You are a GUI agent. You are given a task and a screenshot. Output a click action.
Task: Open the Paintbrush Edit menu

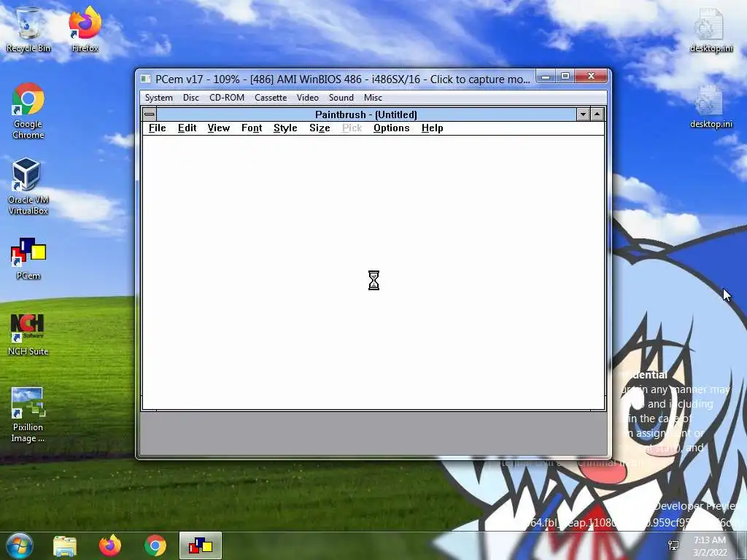(x=187, y=128)
